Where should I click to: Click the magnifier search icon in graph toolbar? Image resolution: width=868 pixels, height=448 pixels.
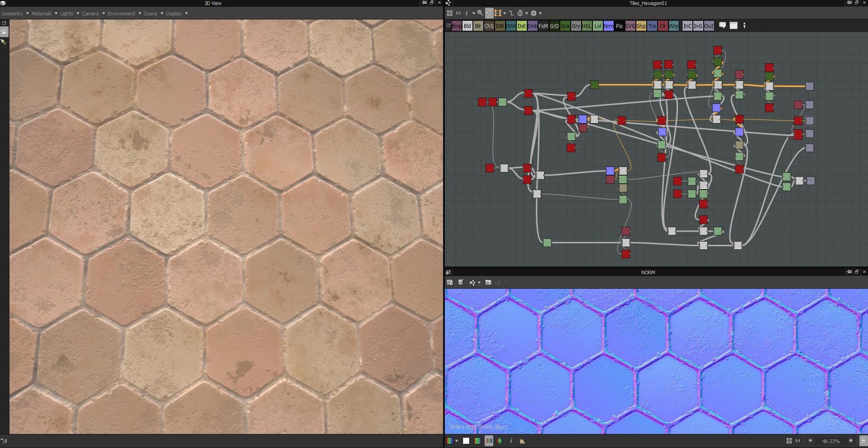[x=480, y=13]
